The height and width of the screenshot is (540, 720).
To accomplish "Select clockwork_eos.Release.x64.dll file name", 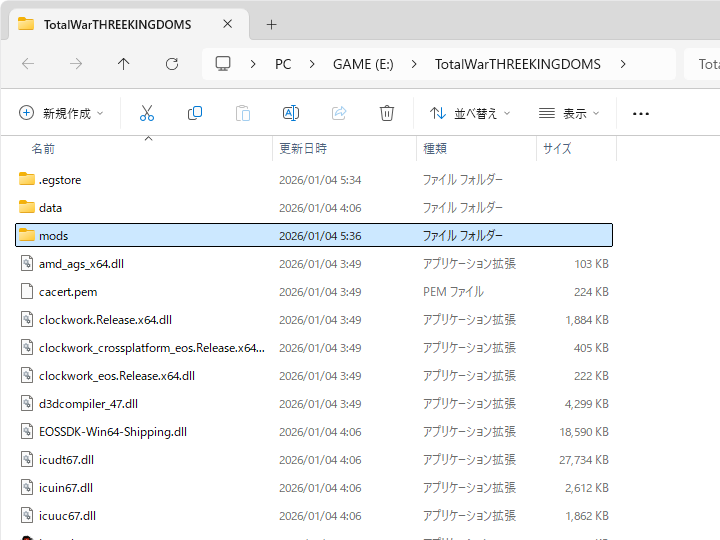I will click(117, 376).
